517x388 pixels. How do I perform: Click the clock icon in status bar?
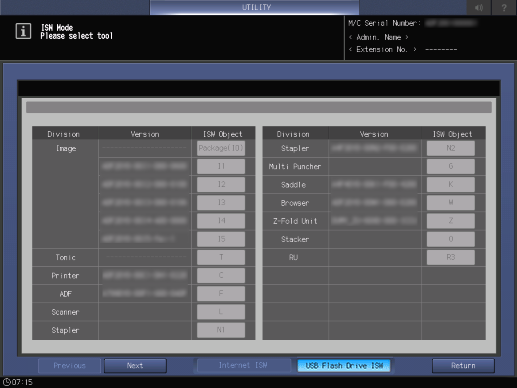[6, 382]
